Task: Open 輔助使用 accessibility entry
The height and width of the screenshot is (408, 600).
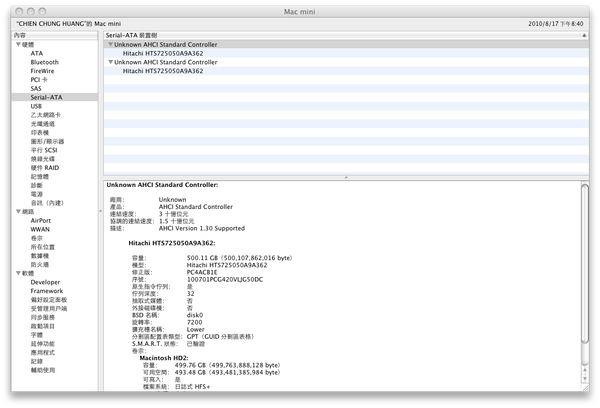Action: 42,370
